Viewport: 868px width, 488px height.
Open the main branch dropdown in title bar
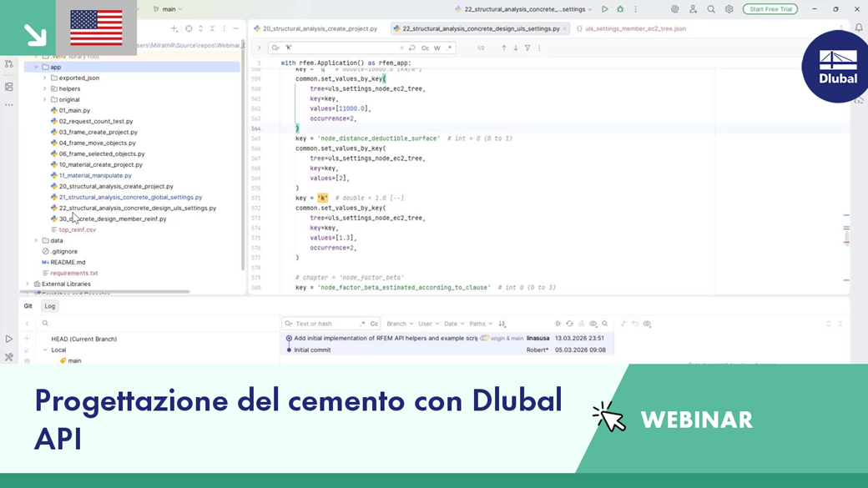click(168, 9)
